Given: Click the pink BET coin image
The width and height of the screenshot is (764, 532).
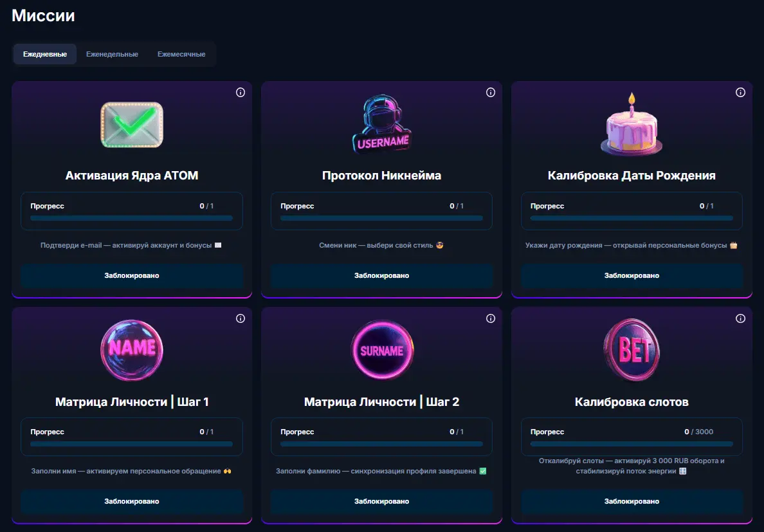Looking at the screenshot, I should (631, 351).
